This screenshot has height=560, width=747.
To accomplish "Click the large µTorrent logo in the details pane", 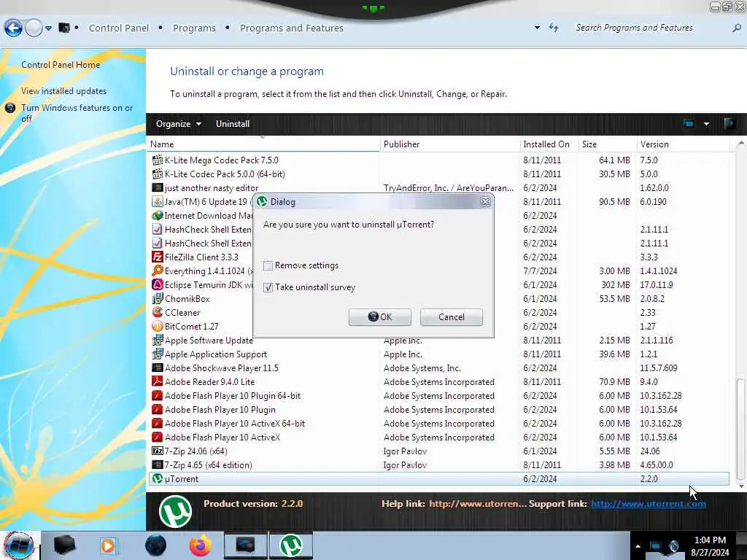I will tap(175, 511).
